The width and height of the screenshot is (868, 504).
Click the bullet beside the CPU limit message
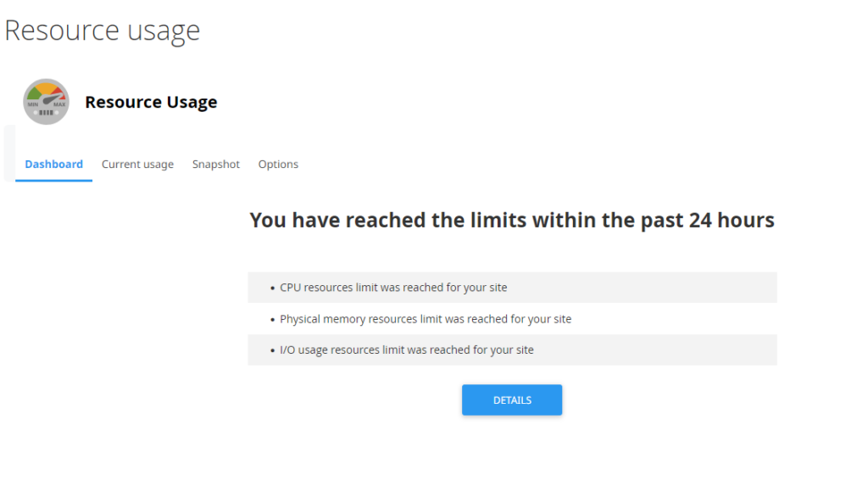click(271, 288)
